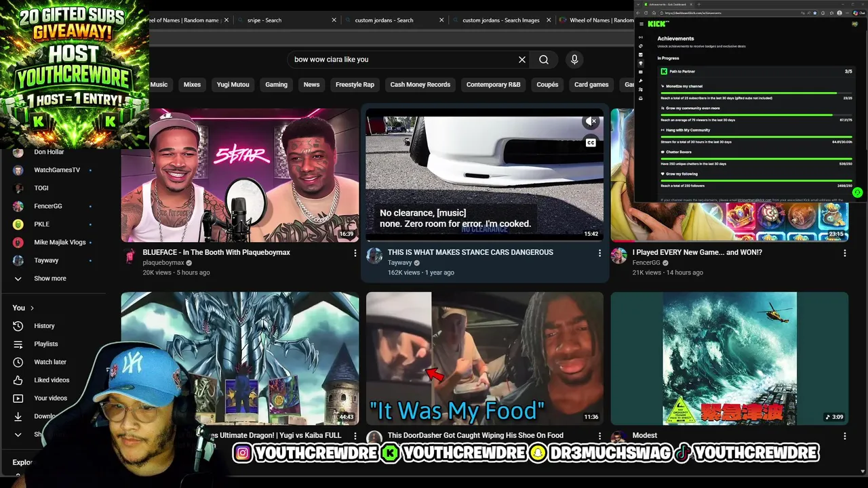Open a new tab in Kick browser window
Image resolution: width=868 pixels, height=488 pixels.
click(x=699, y=4)
